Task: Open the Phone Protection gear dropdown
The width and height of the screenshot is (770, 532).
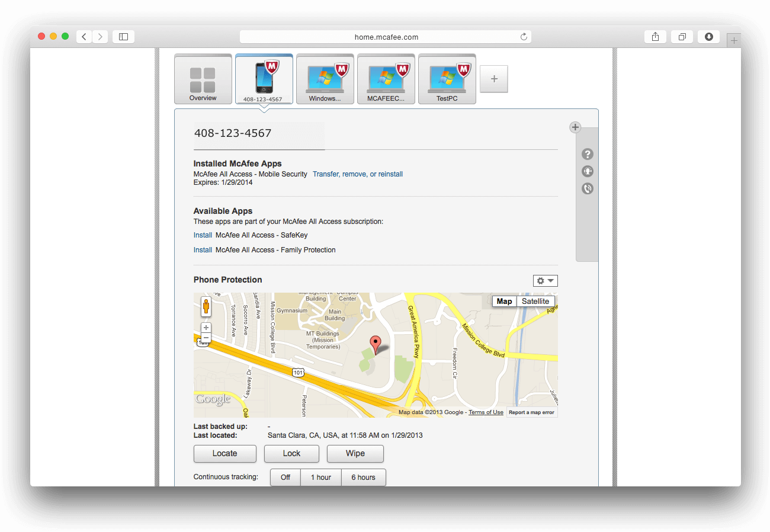Action: click(545, 281)
